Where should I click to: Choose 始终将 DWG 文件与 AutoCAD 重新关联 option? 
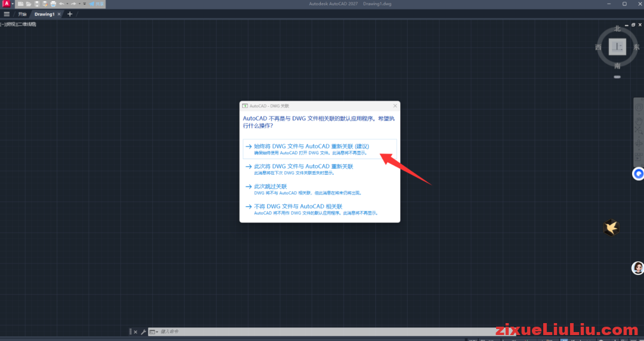pyautogui.click(x=320, y=148)
